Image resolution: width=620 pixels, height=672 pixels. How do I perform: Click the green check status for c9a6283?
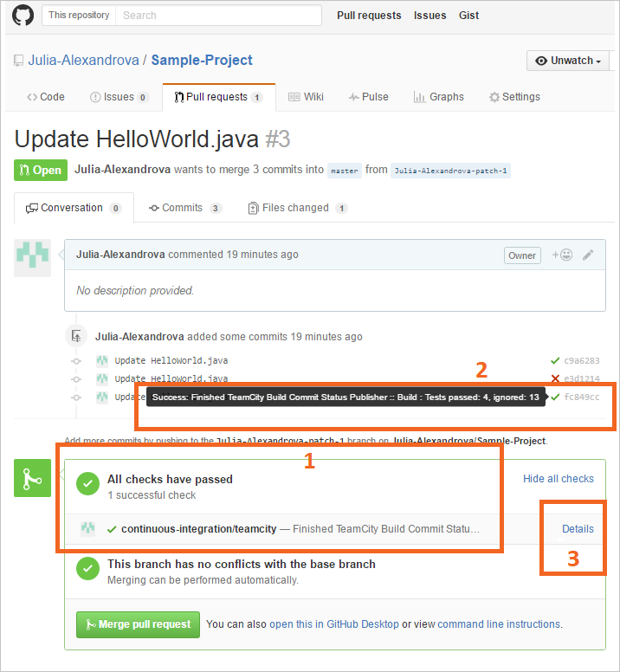(x=555, y=360)
